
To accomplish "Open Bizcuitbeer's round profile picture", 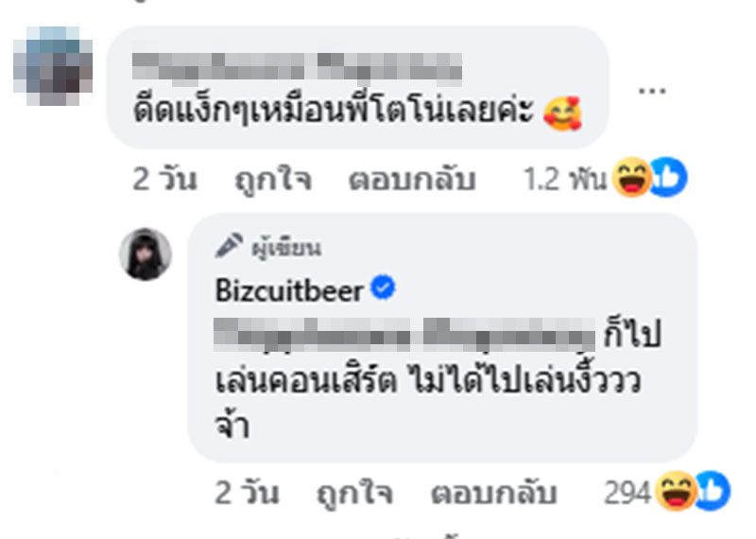I will (x=146, y=253).
